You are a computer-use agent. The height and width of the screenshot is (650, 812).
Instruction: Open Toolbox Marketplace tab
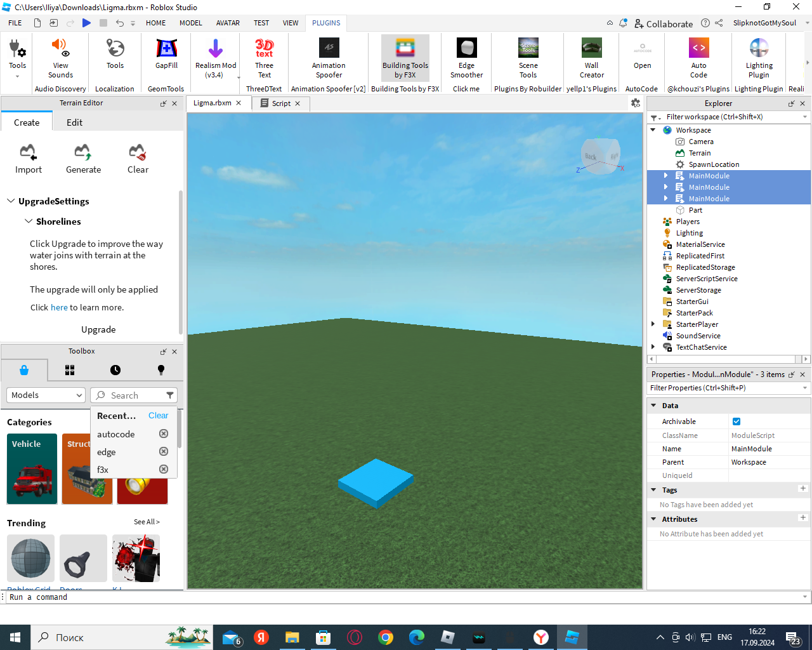click(24, 370)
